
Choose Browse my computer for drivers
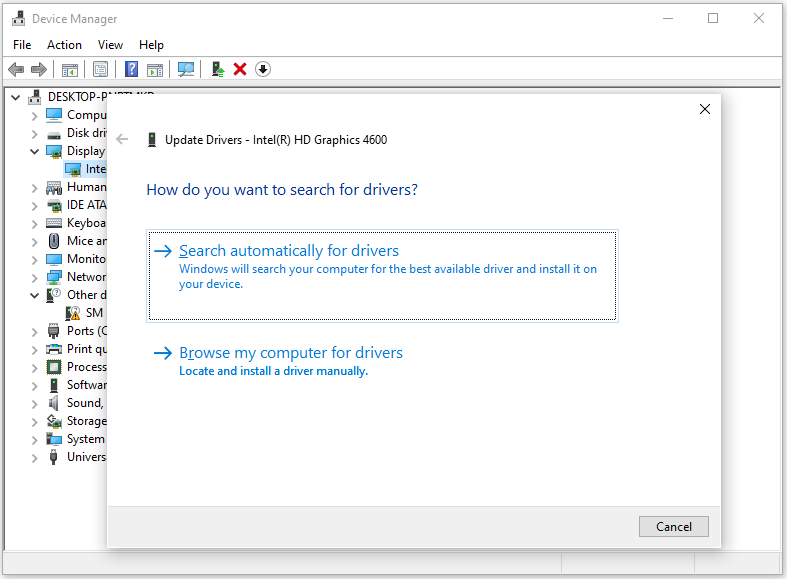coord(291,353)
